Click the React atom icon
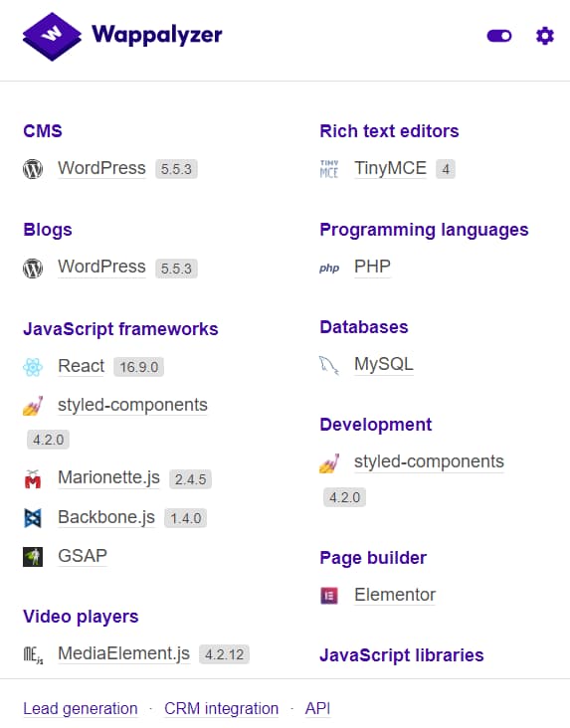The height and width of the screenshot is (728, 570). pos(33,367)
